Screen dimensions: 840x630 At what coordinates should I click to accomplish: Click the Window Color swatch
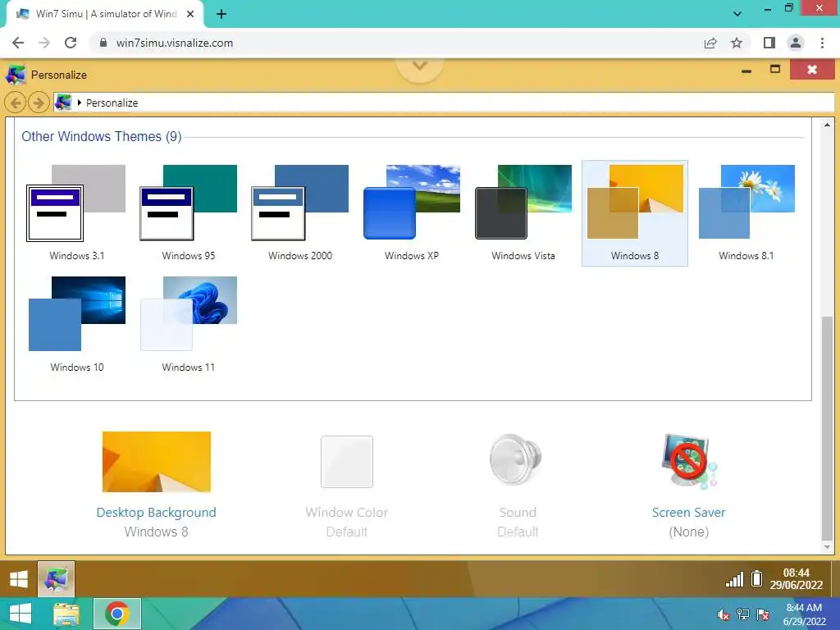click(x=347, y=462)
